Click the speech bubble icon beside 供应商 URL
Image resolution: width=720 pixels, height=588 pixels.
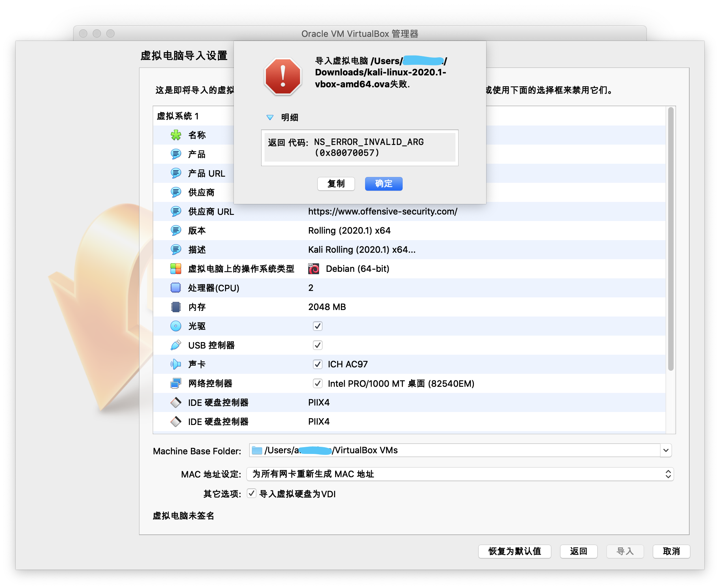[x=176, y=211]
